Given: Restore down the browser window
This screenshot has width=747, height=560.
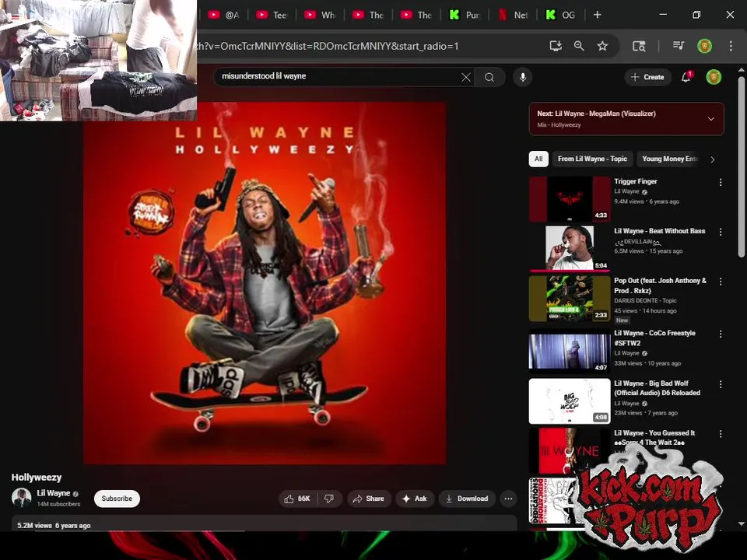Looking at the screenshot, I should click(x=696, y=15).
